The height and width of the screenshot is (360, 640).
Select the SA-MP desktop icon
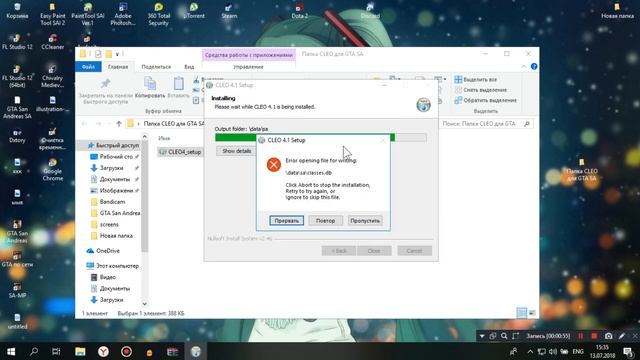pyautogui.click(x=17, y=290)
